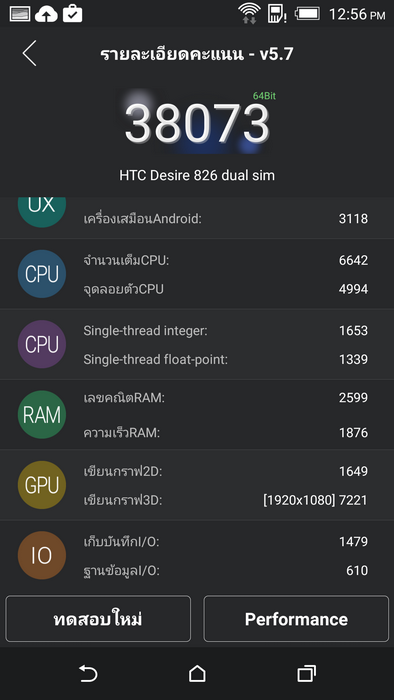Tap the 38073 total score
394x700 pixels.
(x=197, y=123)
